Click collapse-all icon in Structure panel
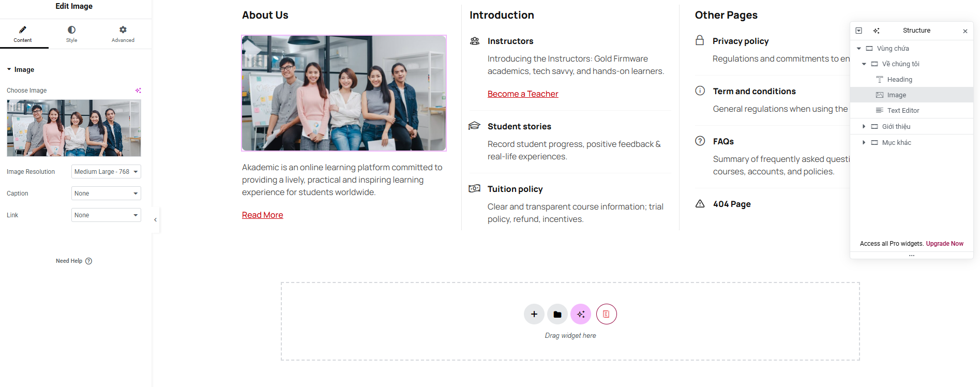980x387 pixels. (858, 31)
